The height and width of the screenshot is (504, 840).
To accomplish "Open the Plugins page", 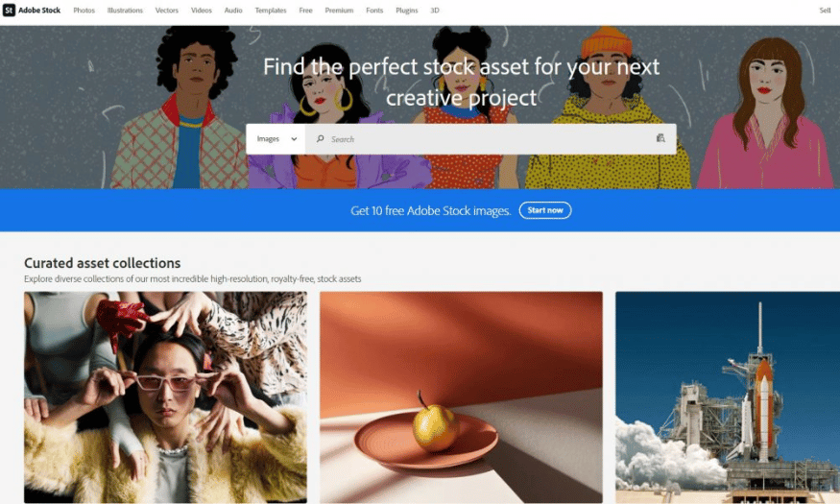I will tap(407, 11).
